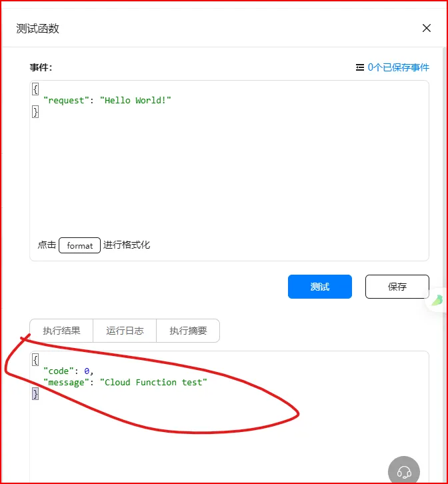Click the 0 code value in result
The image size is (448, 484).
[87, 371]
